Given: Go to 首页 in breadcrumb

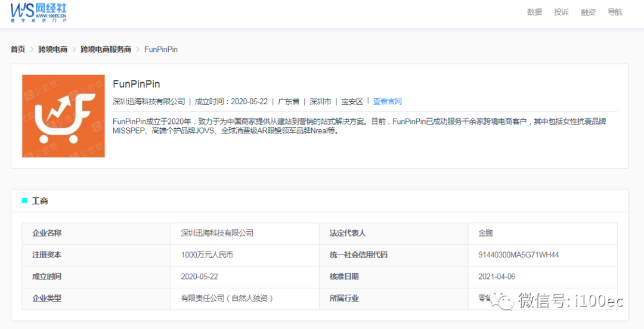Looking at the screenshot, I should [x=18, y=49].
